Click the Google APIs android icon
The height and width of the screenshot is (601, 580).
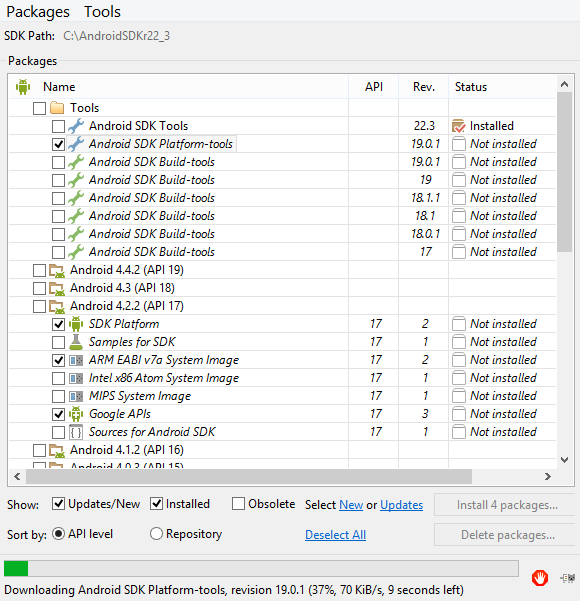pyautogui.click(x=76, y=414)
